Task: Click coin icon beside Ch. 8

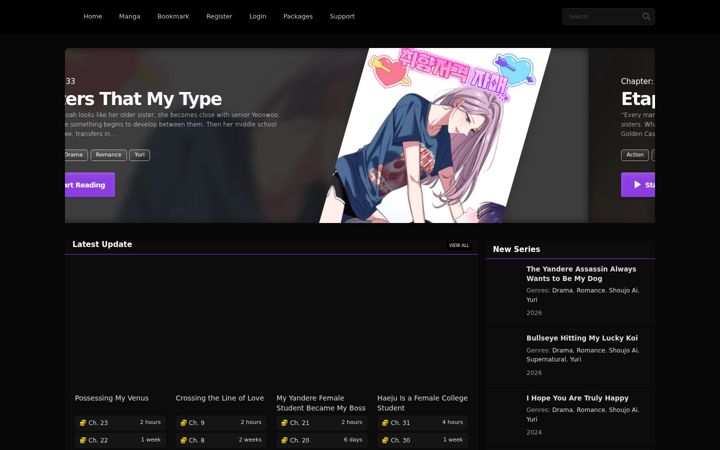Action: (184, 440)
